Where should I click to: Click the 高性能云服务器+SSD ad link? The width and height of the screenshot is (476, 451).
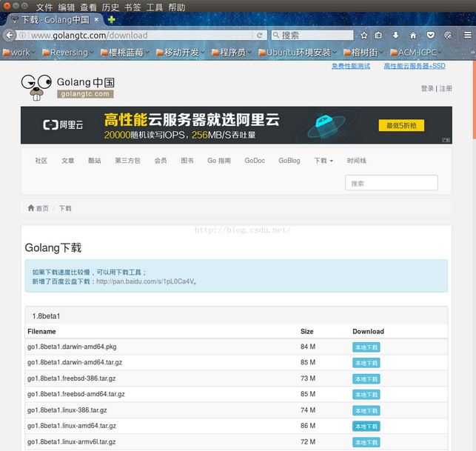point(415,66)
